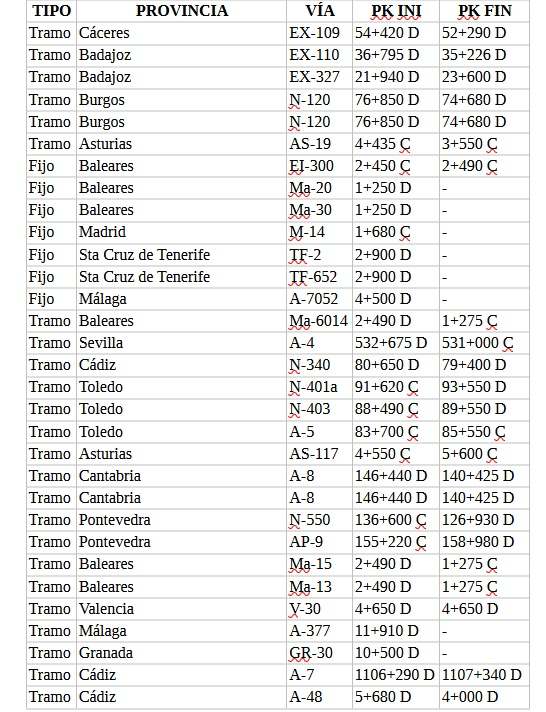Image resolution: width=546 pixels, height=712 pixels.
Task: Click the PROVINCIA column header
Action: pos(182,11)
